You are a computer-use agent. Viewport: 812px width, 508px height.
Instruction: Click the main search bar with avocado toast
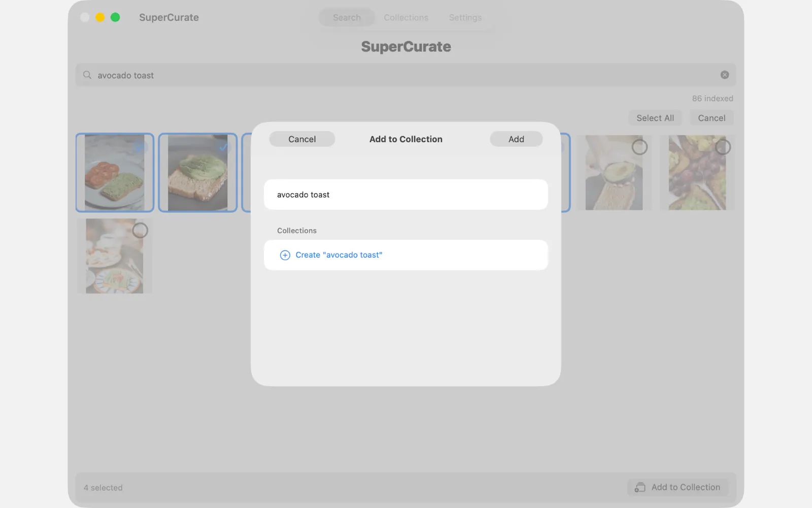pos(406,75)
